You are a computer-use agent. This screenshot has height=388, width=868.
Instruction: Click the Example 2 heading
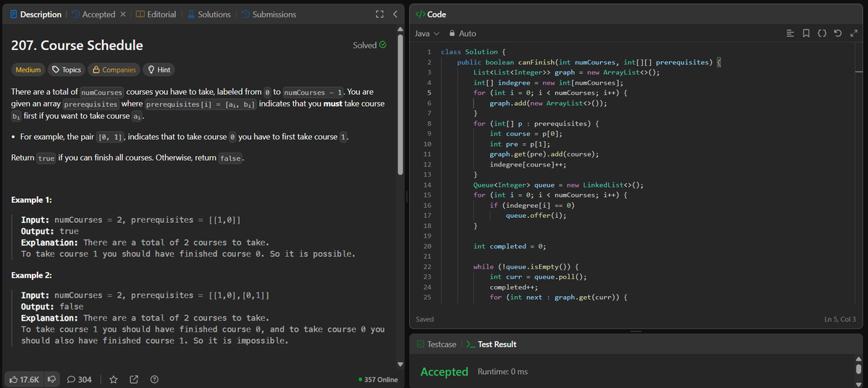(32, 275)
